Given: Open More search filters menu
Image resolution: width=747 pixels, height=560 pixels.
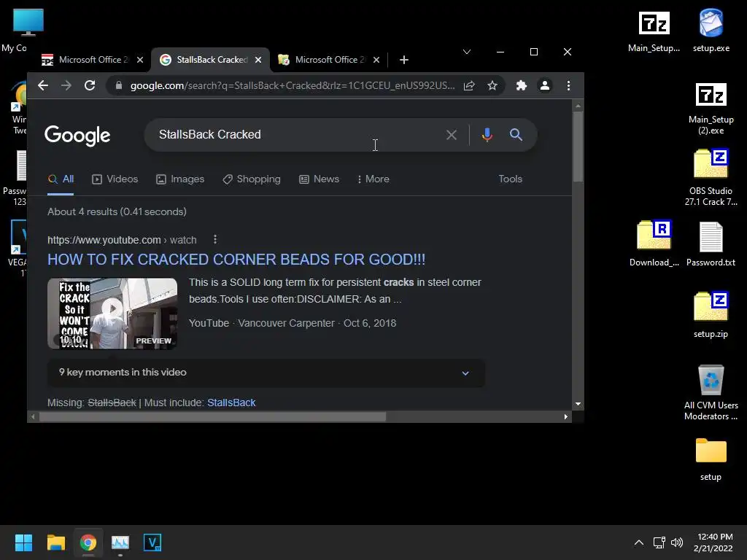Looking at the screenshot, I should tap(373, 179).
